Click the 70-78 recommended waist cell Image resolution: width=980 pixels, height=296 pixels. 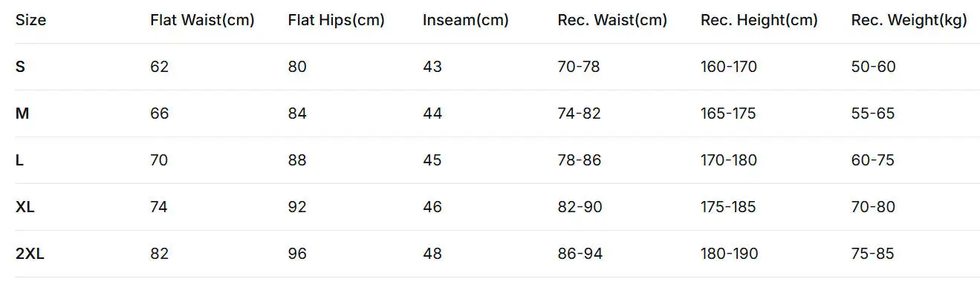[579, 67]
